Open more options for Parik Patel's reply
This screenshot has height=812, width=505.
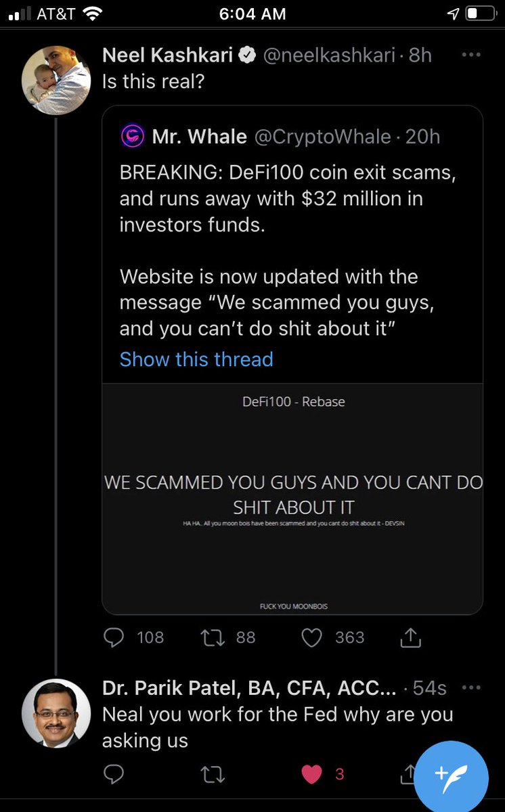click(470, 687)
